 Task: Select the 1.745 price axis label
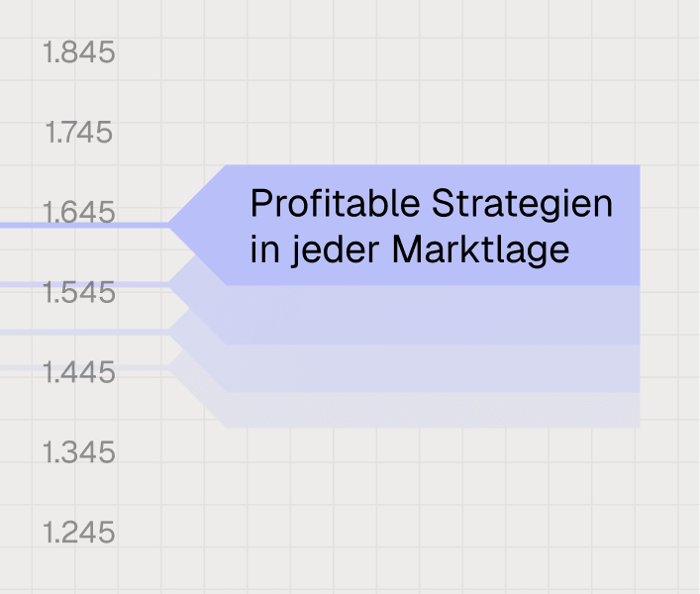point(79,133)
